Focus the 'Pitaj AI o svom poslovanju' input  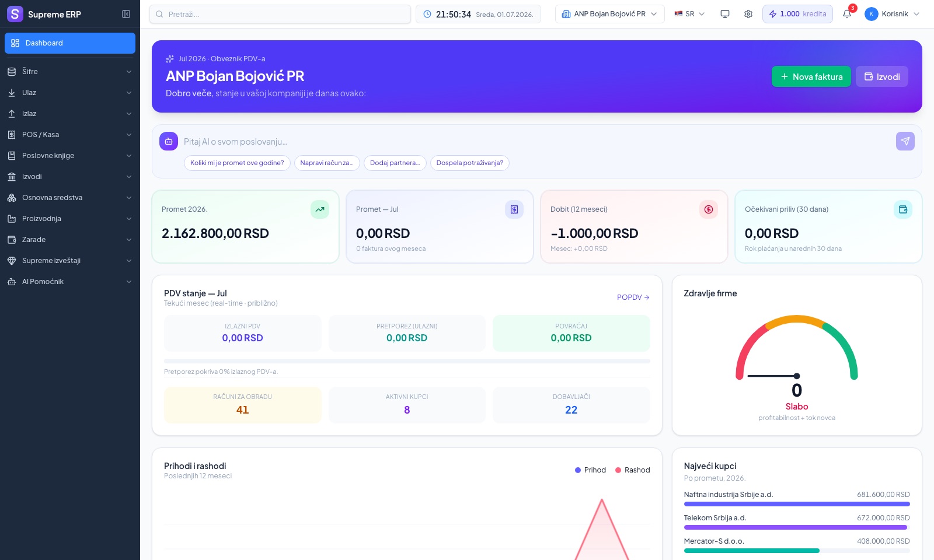tap(537, 142)
